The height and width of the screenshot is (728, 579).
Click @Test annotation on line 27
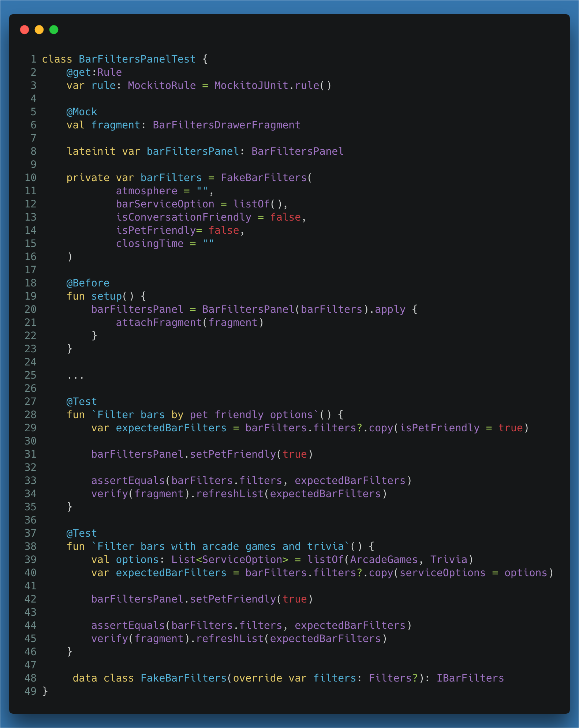[82, 402]
